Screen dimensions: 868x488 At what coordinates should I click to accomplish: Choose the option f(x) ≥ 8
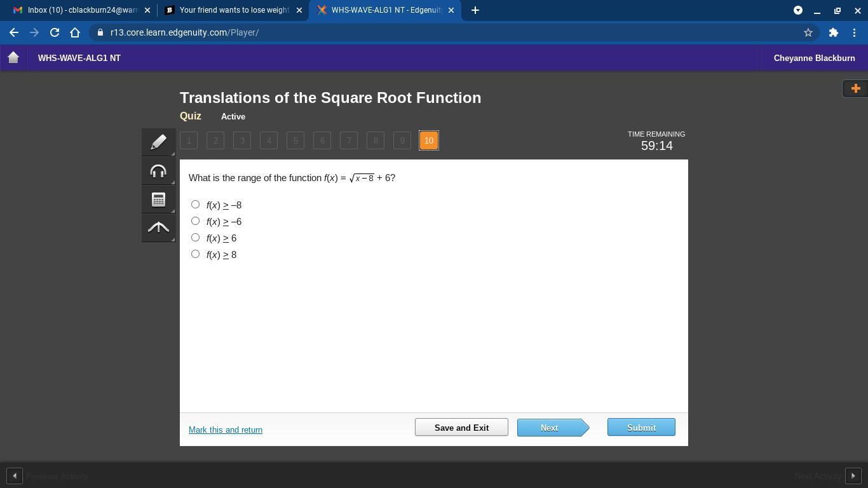click(195, 254)
